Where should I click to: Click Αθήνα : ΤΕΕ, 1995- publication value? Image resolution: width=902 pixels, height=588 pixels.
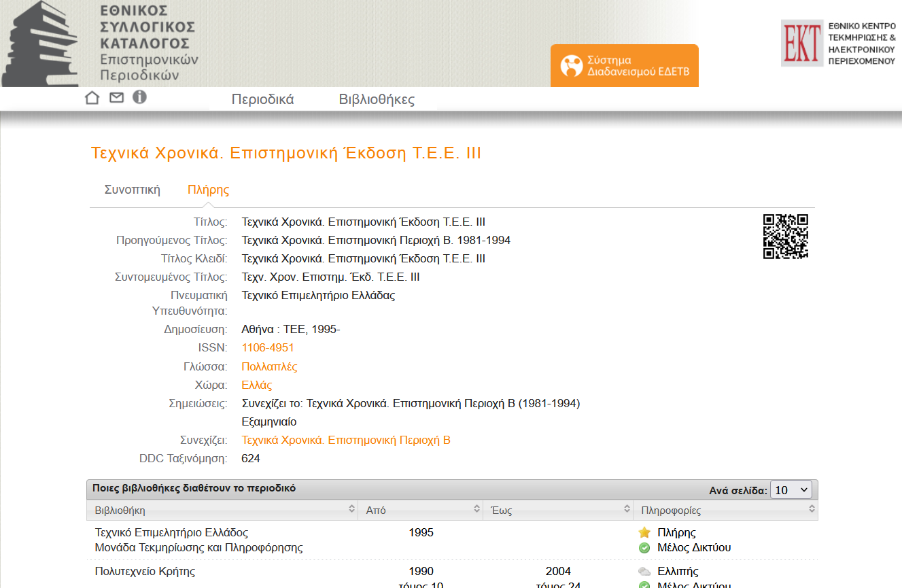[291, 330]
